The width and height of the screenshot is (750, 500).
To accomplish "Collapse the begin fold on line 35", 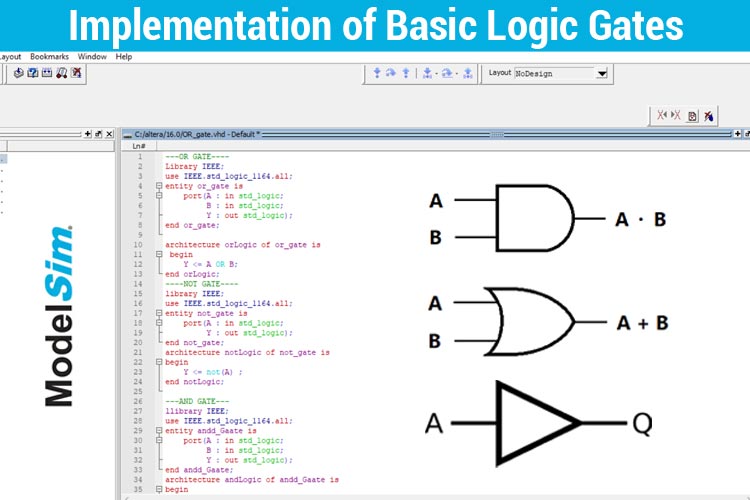I will pos(159,489).
